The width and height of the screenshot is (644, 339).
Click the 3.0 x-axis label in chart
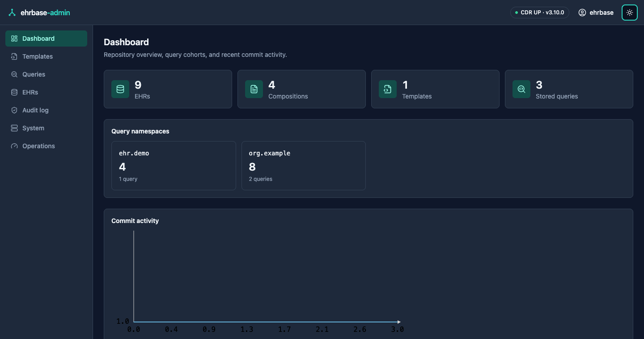[x=398, y=330]
